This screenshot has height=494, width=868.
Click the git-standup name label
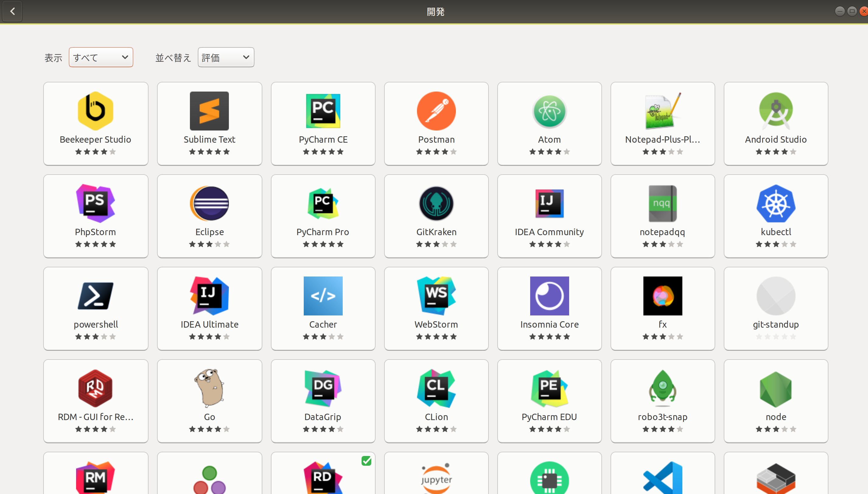(x=776, y=325)
